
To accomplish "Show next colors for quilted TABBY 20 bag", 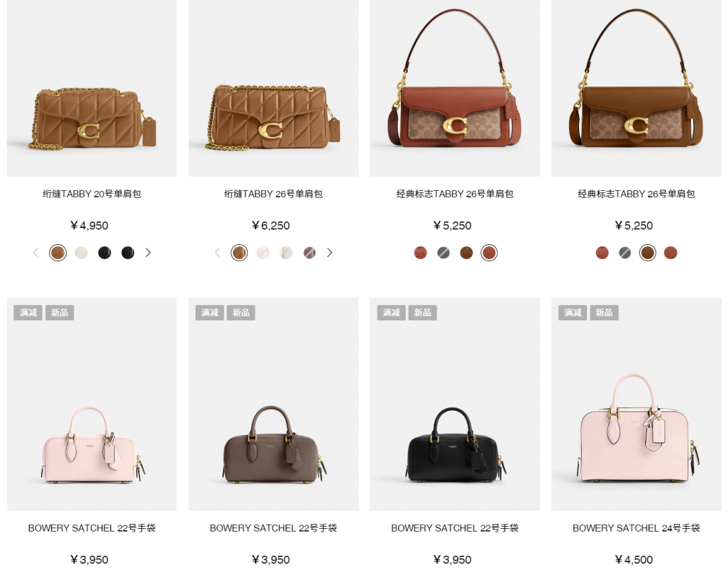I will click(x=148, y=253).
